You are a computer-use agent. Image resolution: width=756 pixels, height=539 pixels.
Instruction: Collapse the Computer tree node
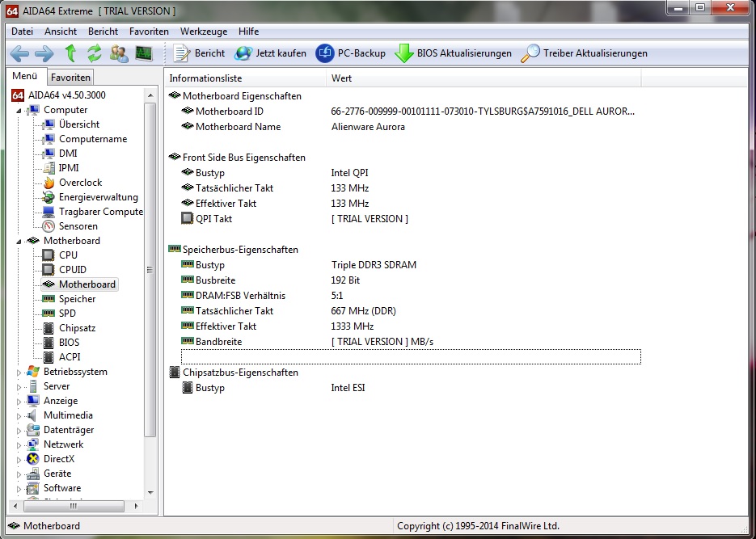[19, 111]
